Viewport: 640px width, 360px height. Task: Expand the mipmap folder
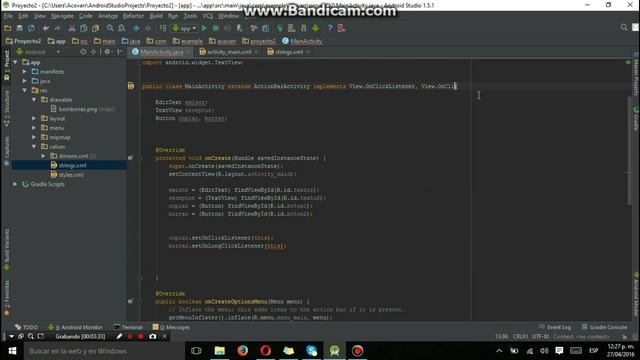coord(34,137)
